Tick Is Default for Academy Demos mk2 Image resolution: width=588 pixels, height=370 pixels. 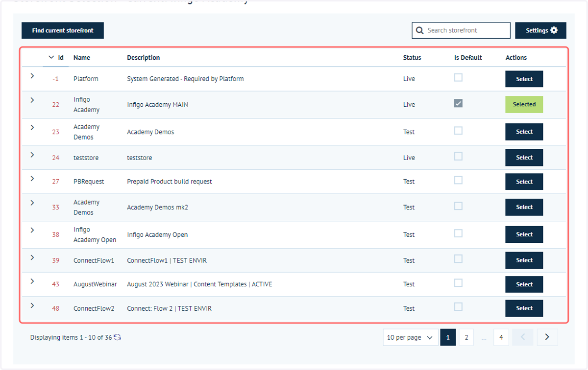(x=458, y=206)
